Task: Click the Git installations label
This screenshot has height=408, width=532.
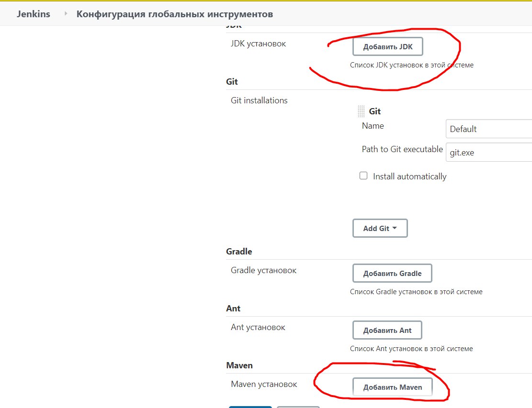Action: coord(259,100)
